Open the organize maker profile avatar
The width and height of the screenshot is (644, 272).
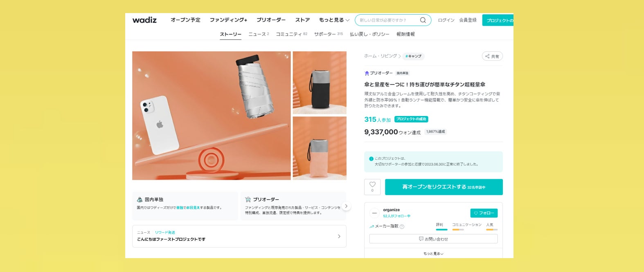[x=374, y=213]
